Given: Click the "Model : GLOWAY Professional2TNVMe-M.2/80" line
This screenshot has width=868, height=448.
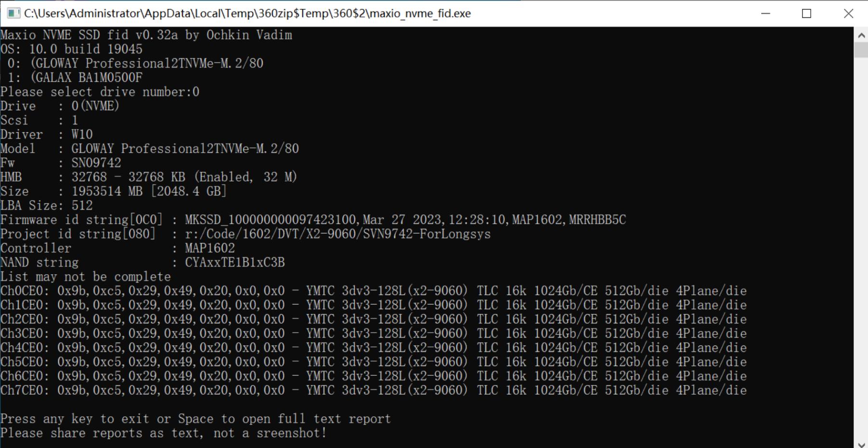Looking at the screenshot, I should tap(150, 149).
